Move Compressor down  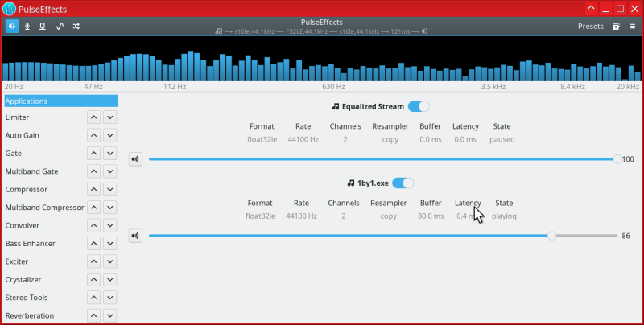click(x=110, y=190)
